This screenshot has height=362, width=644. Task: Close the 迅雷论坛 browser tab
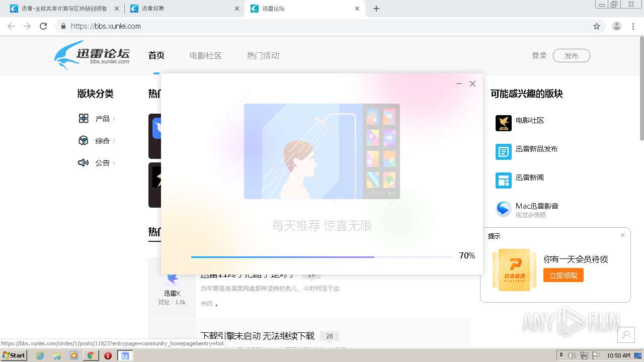357,9
